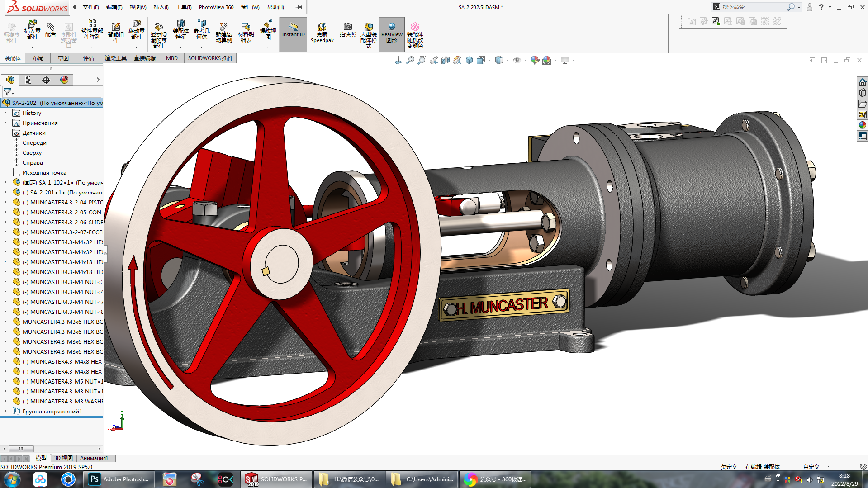Open the 工具(T) Tools menu
This screenshot has height=488, width=868.
pyautogui.click(x=184, y=7)
